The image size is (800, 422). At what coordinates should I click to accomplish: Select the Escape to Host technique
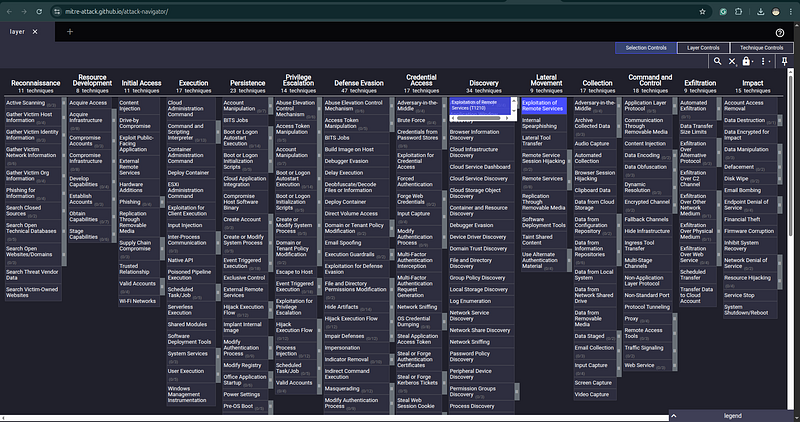(x=295, y=272)
